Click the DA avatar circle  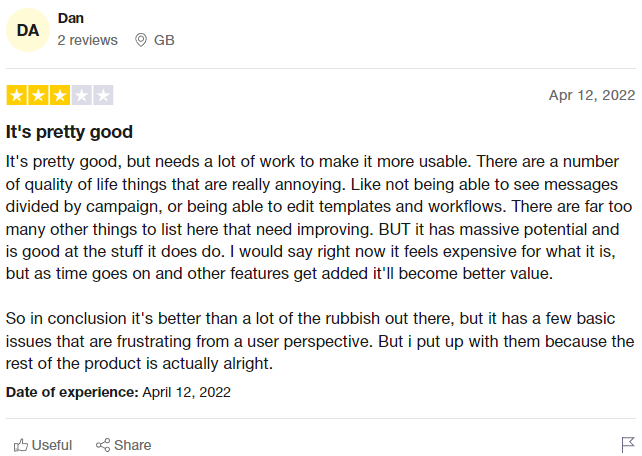tap(28, 30)
